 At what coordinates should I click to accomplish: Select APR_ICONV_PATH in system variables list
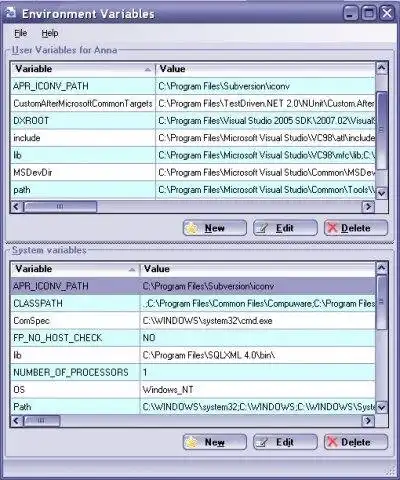(x=193, y=286)
